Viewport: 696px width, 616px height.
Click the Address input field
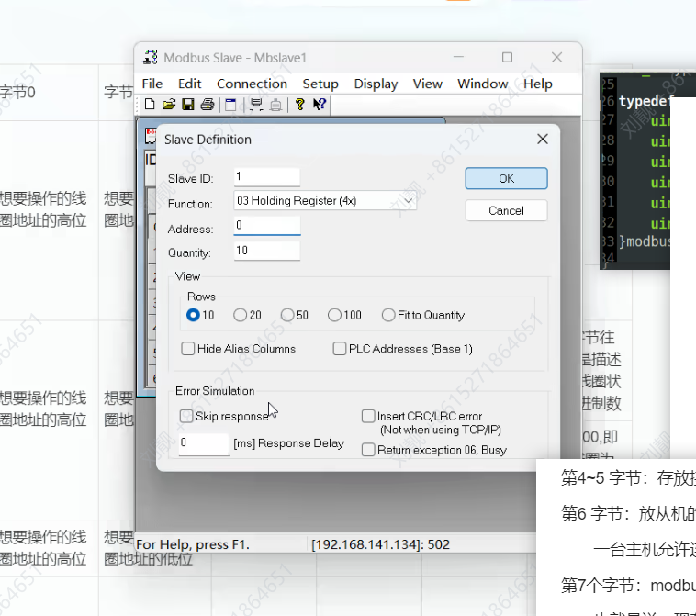tap(267, 226)
